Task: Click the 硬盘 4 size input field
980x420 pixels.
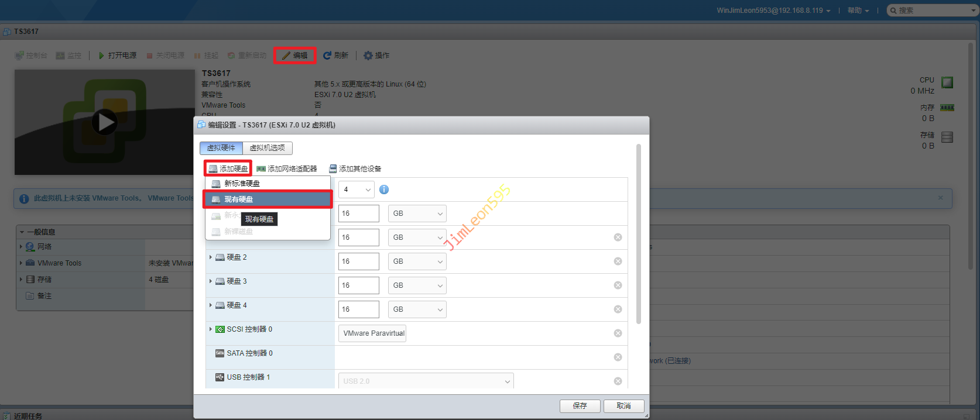Action: click(358, 309)
